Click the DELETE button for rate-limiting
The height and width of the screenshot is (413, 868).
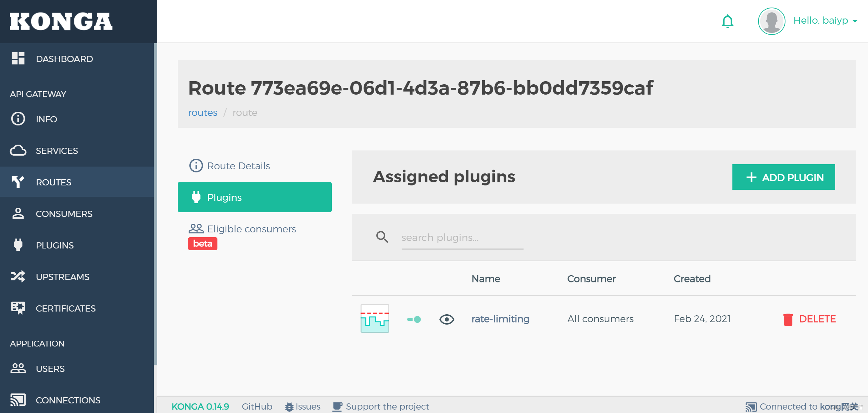(809, 319)
